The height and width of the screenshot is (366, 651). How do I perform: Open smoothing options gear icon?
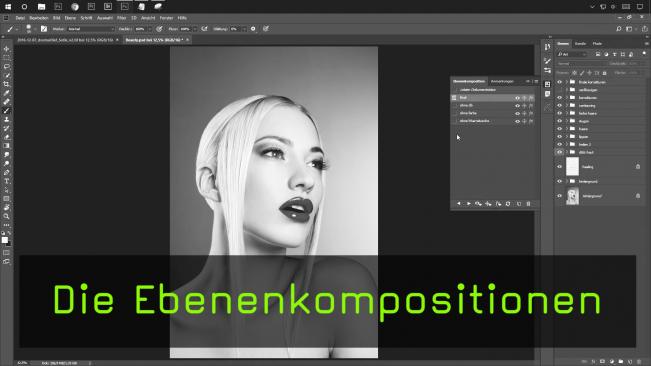[x=253, y=29]
